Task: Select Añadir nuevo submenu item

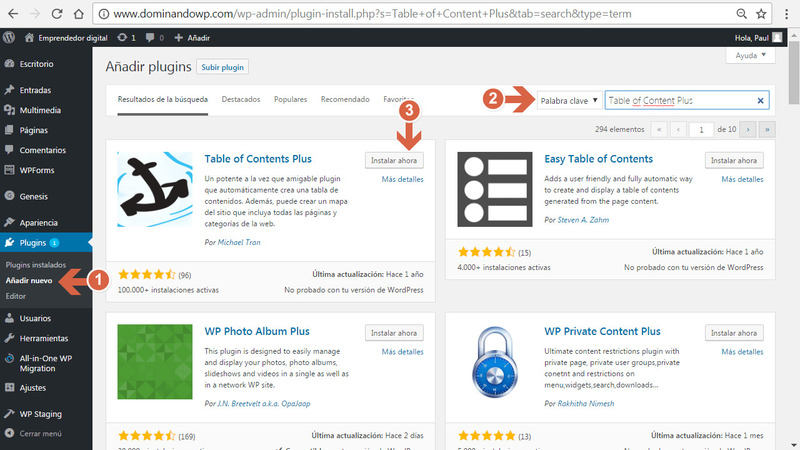Action: click(x=29, y=280)
